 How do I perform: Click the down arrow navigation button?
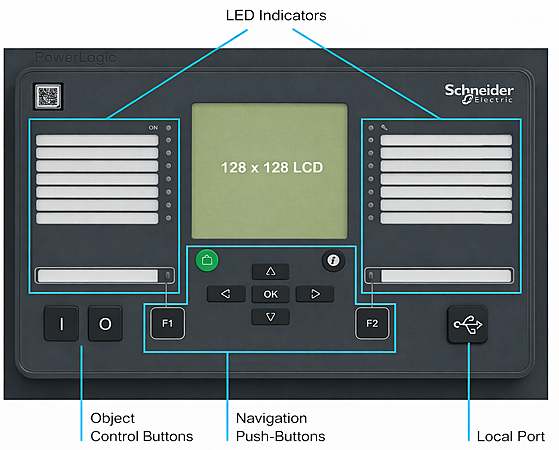(271, 317)
